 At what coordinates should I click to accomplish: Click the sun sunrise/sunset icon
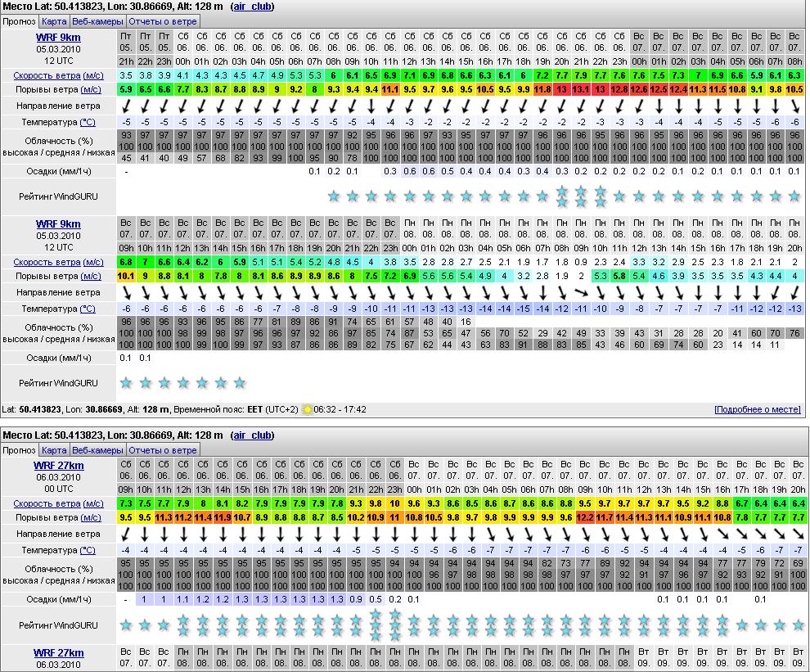(308, 409)
